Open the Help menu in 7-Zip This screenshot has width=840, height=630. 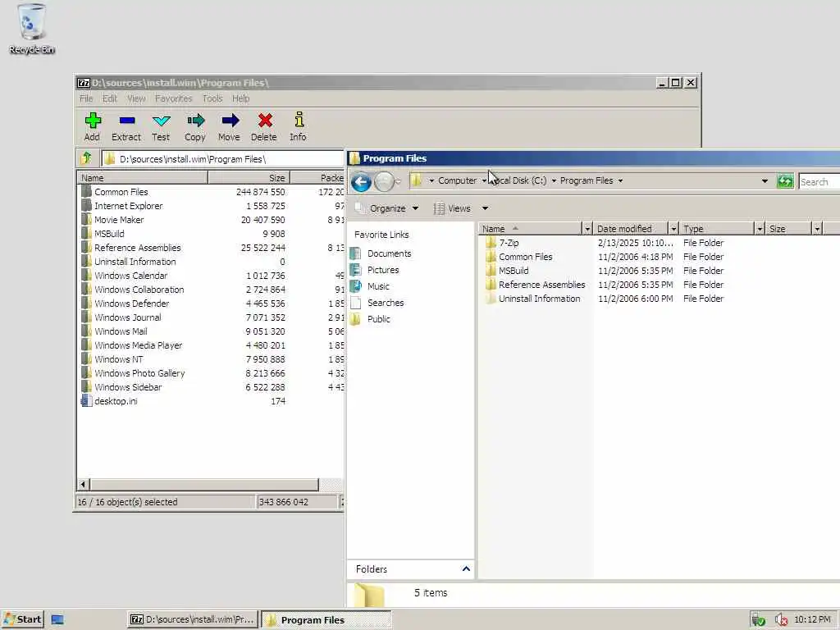(x=240, y=98)
